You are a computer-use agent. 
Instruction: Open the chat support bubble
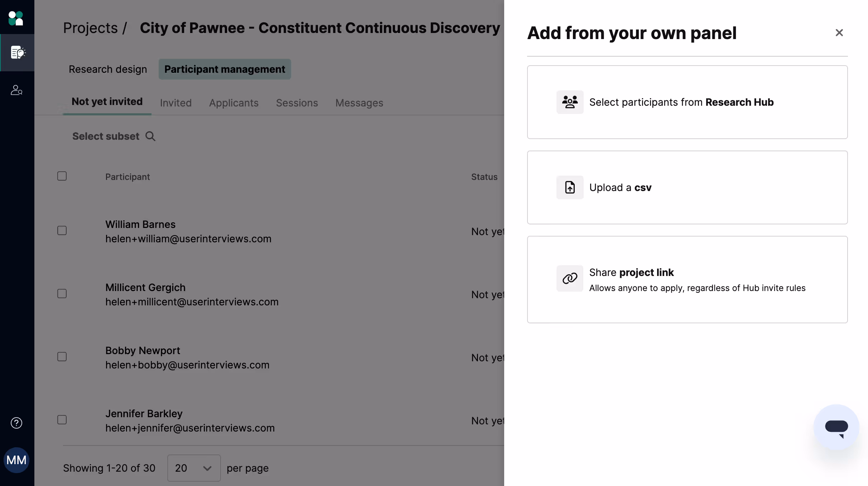click(836, 427)
